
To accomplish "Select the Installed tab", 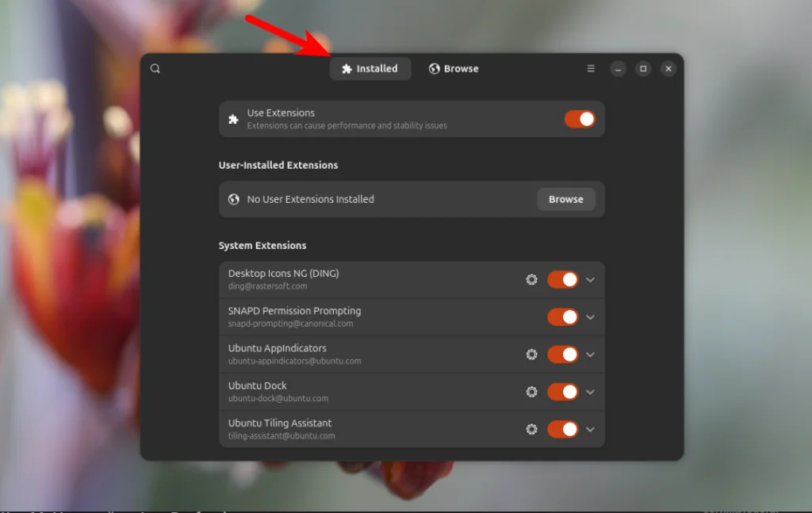I will click(370, 68).
